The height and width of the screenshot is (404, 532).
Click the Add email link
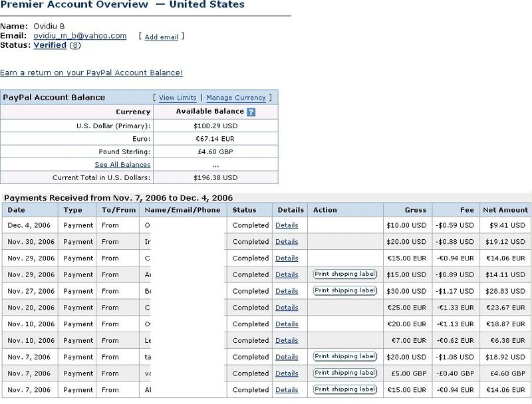pyautogui.click(x=162, y=37)
